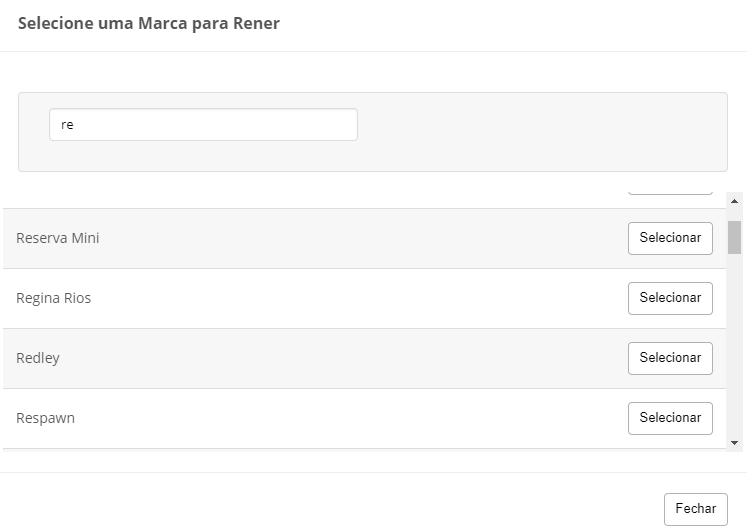
Task: Click the scrollbar up arrow in the brand list
Action: pyautogui.click(x=735, y=201)
